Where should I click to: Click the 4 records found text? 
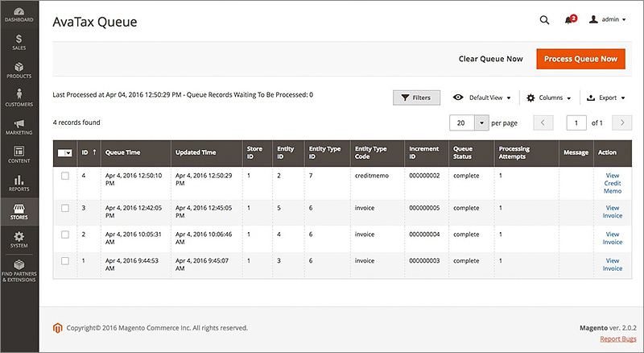76,123
